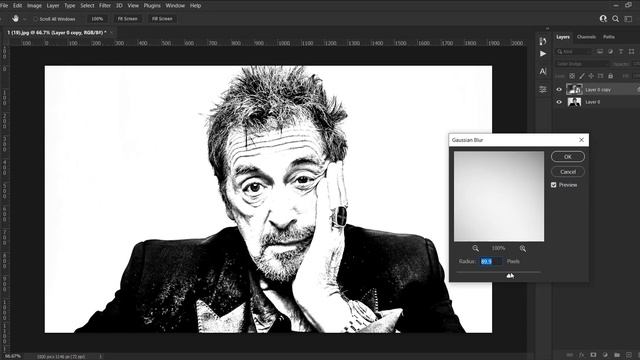This screenshot has width=640, height=360.
Task: Open the Character panel icon
Action: [542, 71]
